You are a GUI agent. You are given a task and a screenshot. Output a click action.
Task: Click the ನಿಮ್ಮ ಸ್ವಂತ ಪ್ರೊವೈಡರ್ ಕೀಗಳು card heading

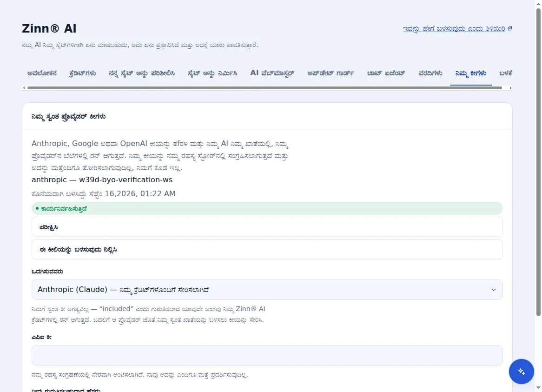(68, 117)
